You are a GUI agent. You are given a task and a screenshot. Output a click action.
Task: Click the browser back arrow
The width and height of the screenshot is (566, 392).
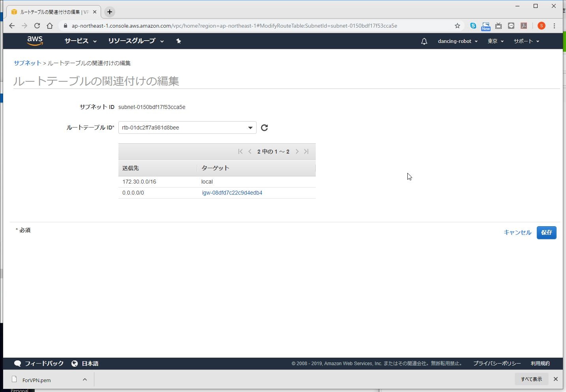point(12,26)
